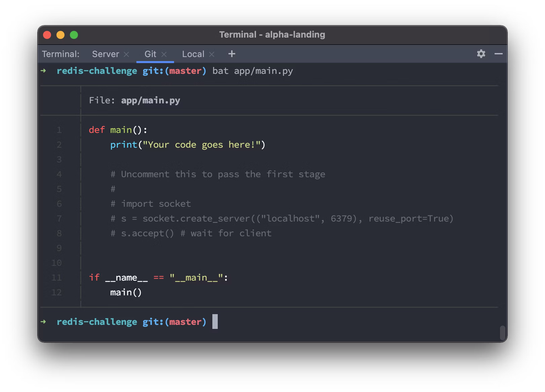The image size is (545, 392).
Task: Hide the terminal panel using dash icon
Action: point(499,54)
